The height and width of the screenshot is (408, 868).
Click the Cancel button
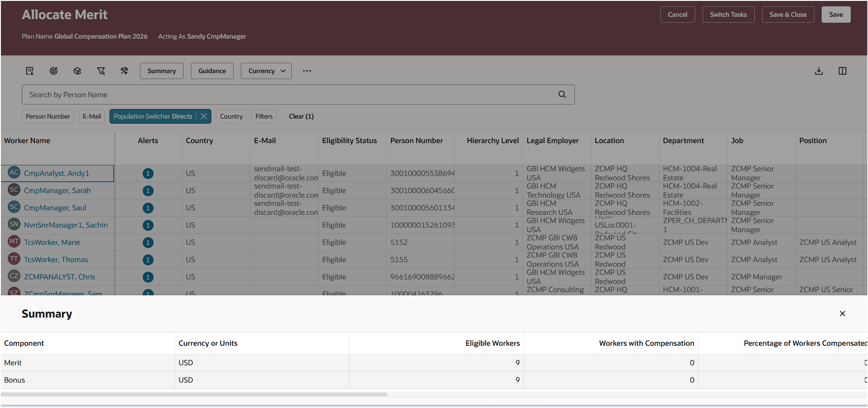pos(678,15)
